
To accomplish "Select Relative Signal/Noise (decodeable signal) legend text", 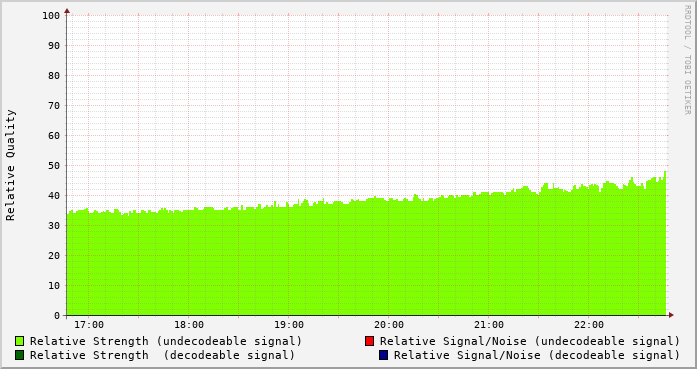I will 537,356.
